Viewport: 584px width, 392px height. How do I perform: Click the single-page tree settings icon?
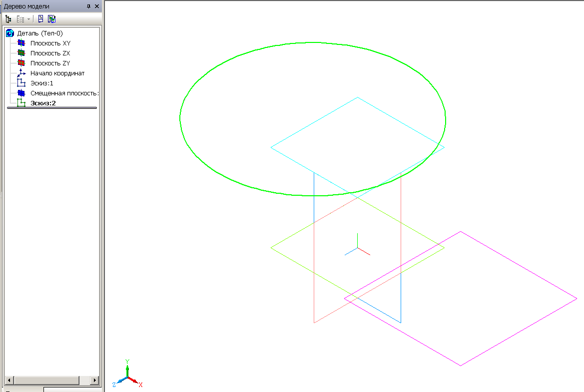(40, 18)
